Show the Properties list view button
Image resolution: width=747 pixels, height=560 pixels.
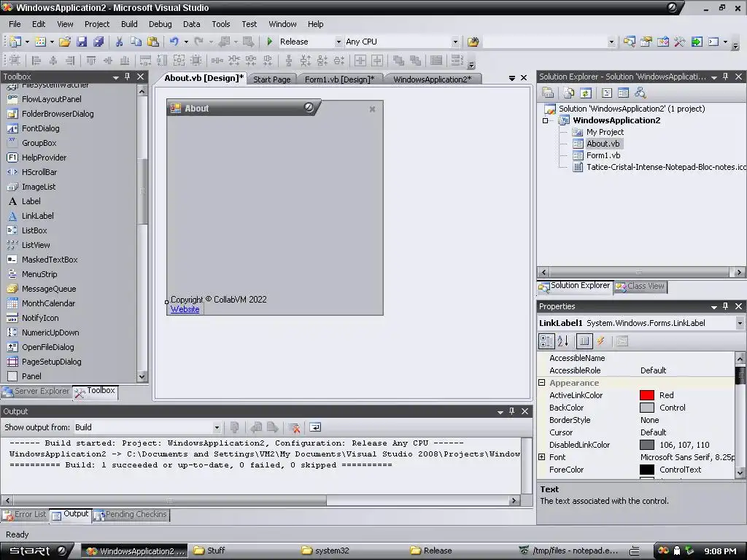click(584, 341)
